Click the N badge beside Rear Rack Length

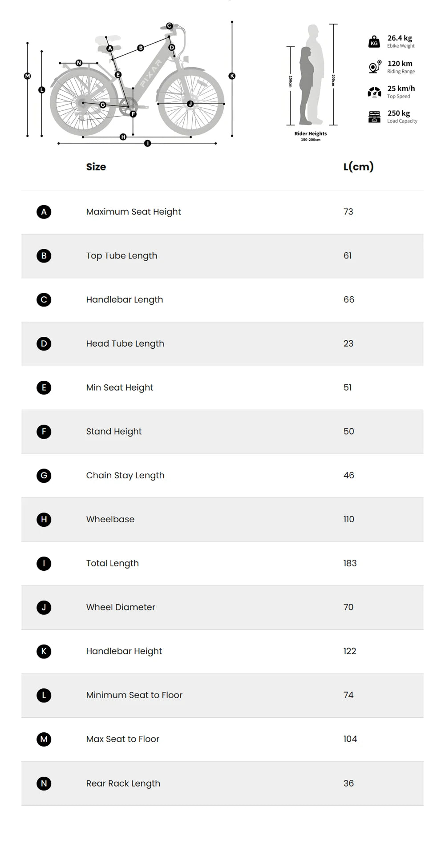[44, 783]
